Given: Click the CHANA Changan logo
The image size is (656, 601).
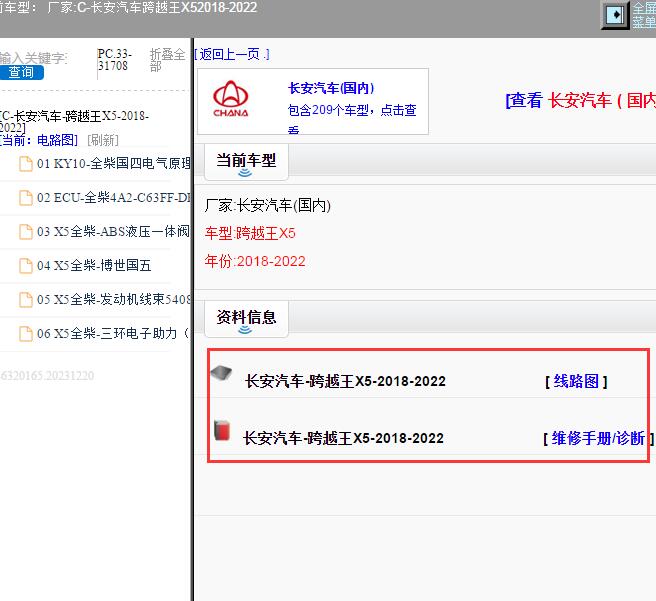Looking at the screenshot, I should (231, 99).
